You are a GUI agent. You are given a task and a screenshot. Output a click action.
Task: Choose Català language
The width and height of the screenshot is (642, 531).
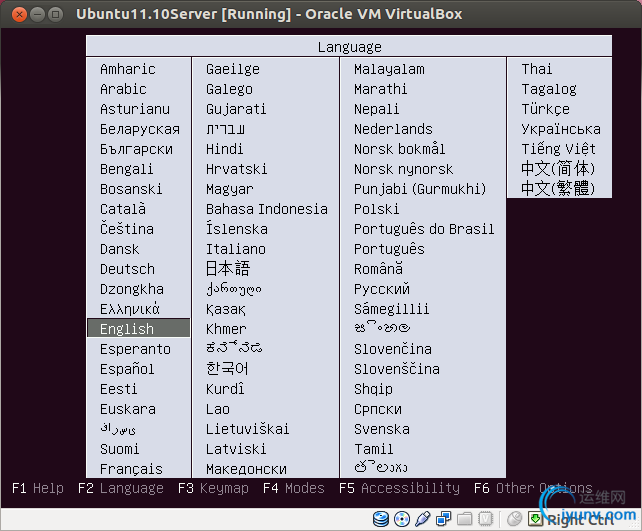click(123, 209)
